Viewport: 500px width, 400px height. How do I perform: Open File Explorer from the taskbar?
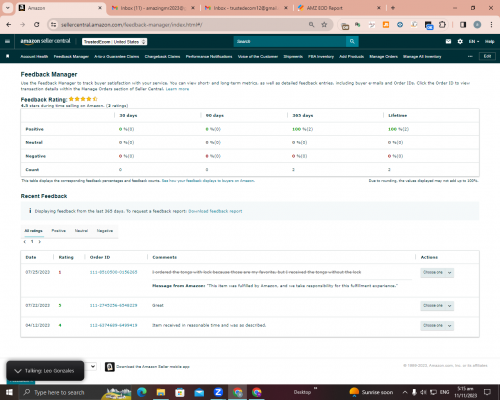pos(161,392)
